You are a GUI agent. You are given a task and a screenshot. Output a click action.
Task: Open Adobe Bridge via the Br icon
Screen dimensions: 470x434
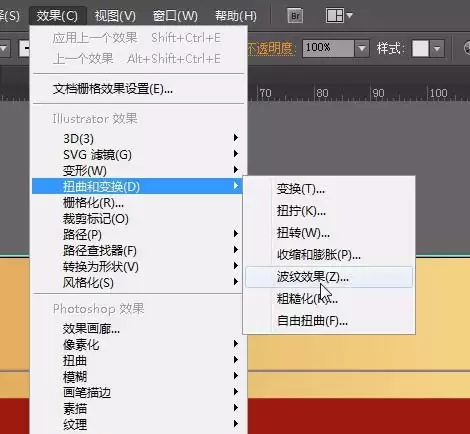[295, 16]
